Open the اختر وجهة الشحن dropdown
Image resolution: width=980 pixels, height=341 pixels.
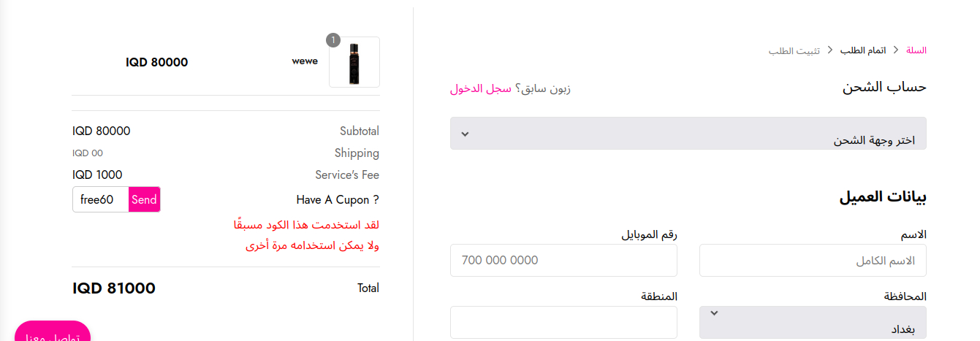tap(688, 134)
